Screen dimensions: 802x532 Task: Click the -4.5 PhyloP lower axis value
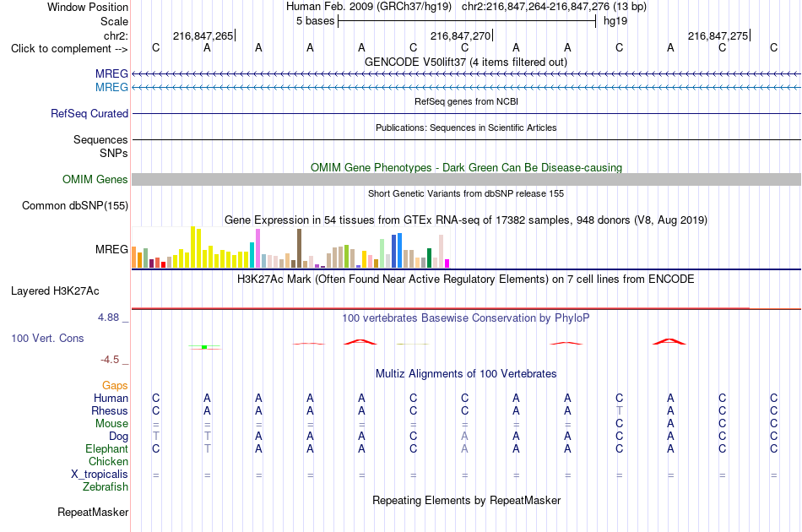[110, 360]
